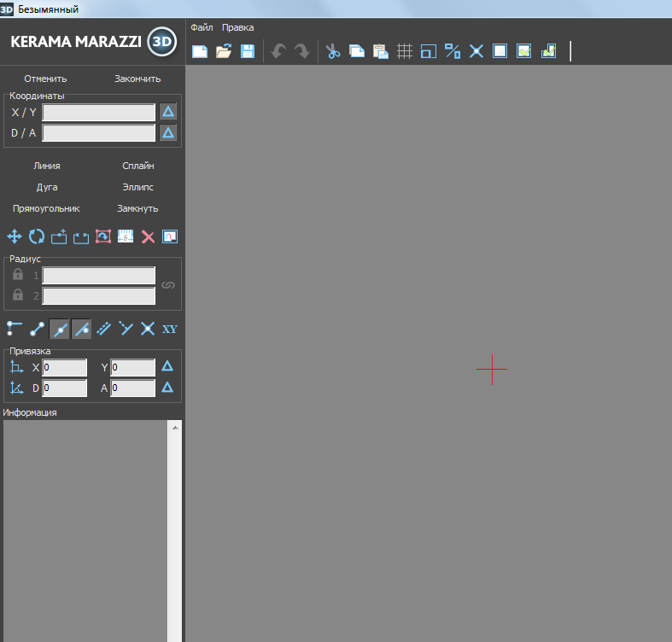This screenshot has width=672, height=642.
Task: Click the Cartesian offset icon near X
Action: coord(16,367)
